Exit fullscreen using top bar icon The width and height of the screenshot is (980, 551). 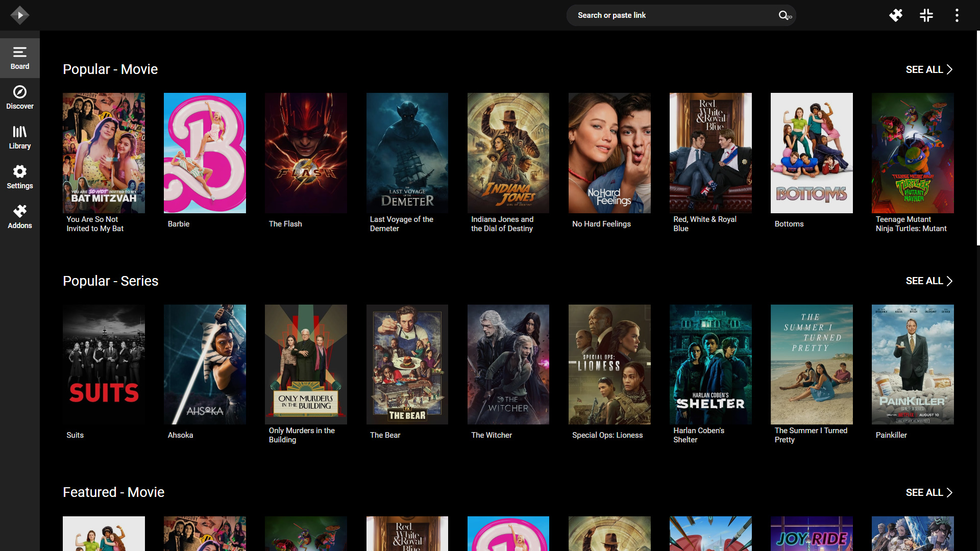(926, 15)
